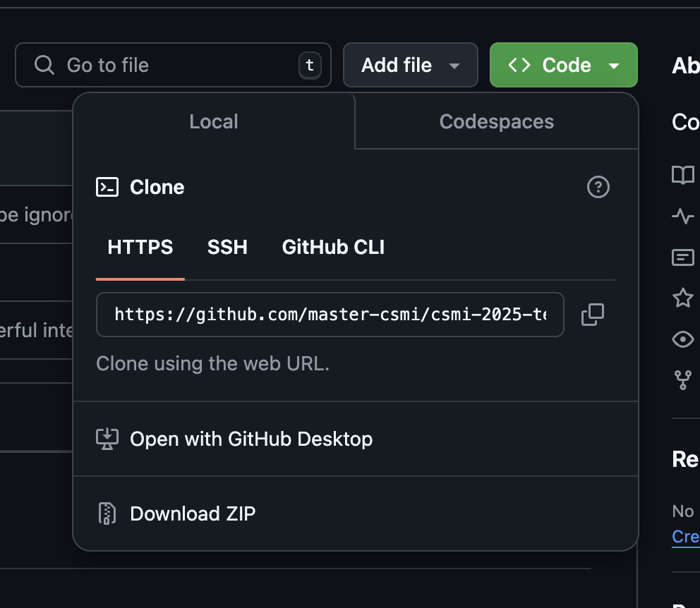Copy the clone URL using the copy icon
Screen dimensions: 700x608
tap(592, 315)
